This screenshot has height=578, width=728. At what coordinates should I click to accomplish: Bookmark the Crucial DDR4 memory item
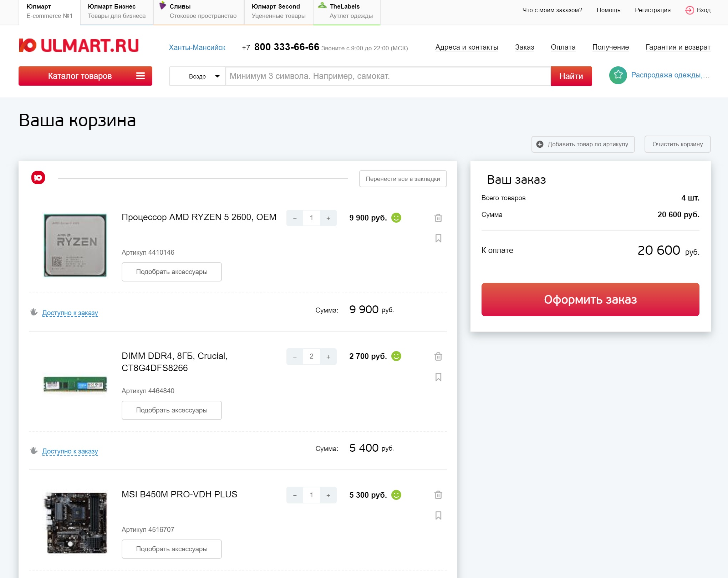(438, 377)
